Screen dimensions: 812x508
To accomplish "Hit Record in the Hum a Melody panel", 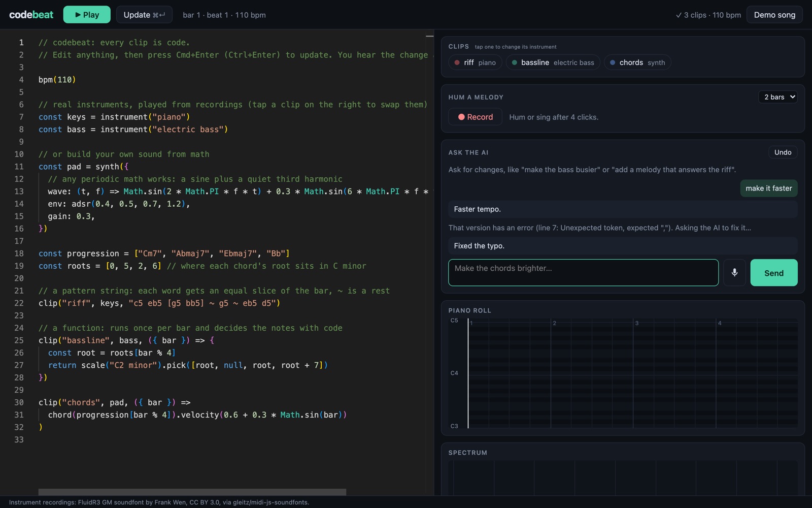I will coord(476,117).
